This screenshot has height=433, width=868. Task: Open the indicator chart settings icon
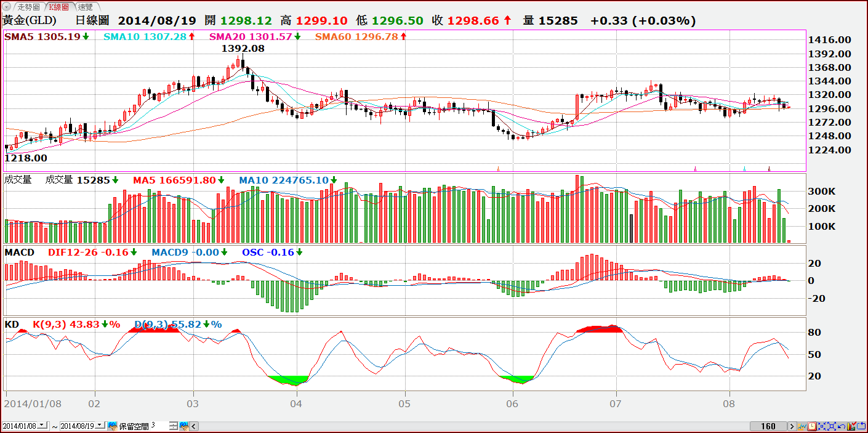(x=802, y=426)
